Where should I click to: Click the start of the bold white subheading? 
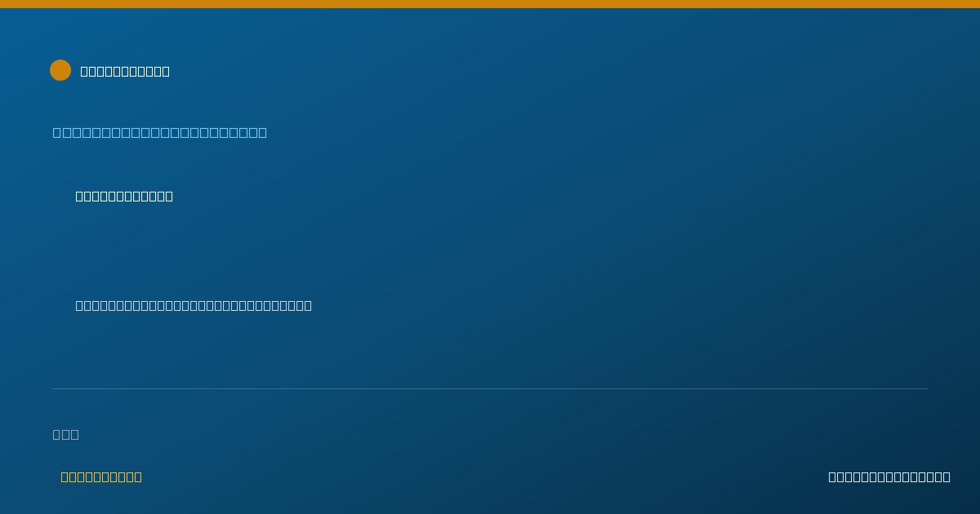[x=79, y=196]
